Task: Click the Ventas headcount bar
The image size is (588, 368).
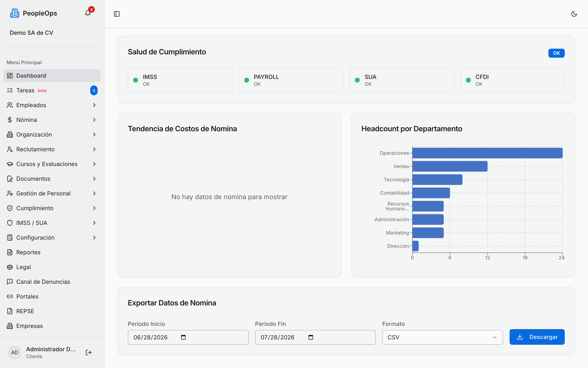Action: click(450, 166)
